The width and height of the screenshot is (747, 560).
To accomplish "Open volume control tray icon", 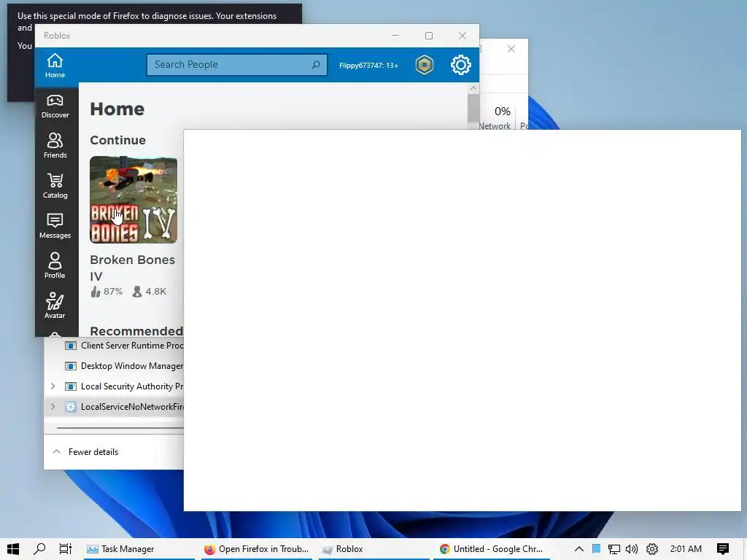I will click(x=632, y=549).
